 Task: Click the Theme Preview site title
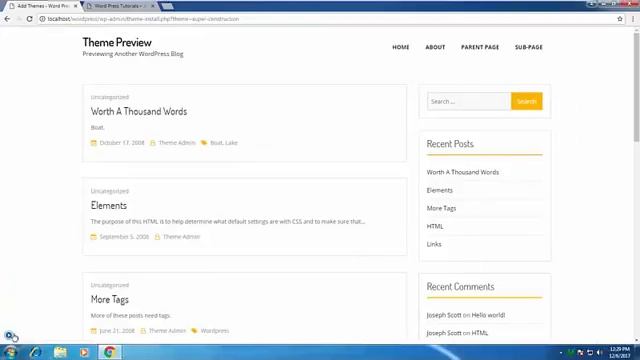tap(117, 42)
